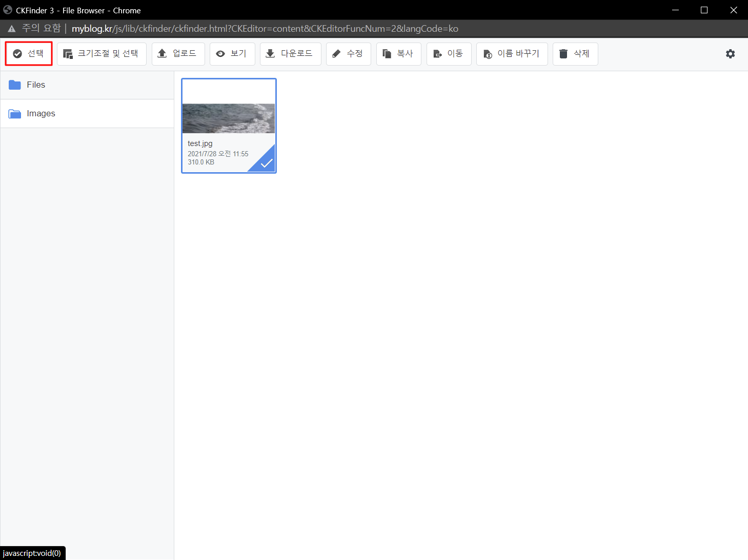This screenshot has height=560, width=748.
Task: Click the Upload (업로드) toolbar button
Action: pyautogui.click(x=178, y=54)
